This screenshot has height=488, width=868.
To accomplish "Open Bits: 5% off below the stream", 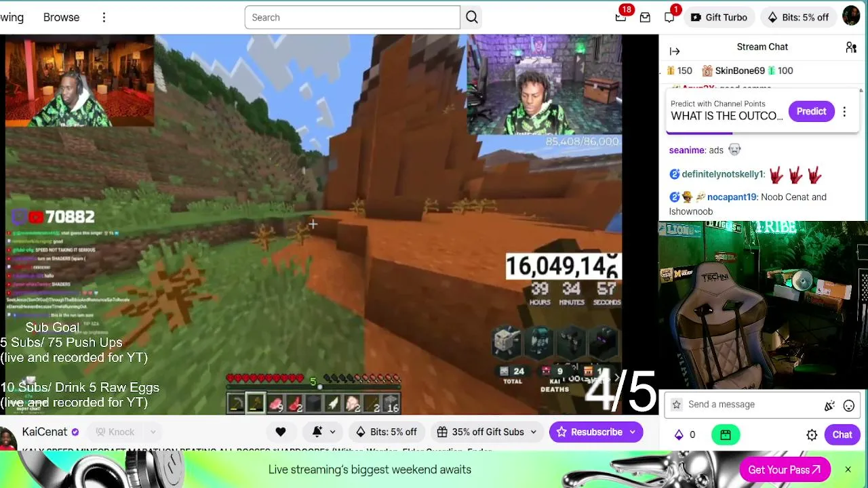I will (x=386, y=432).
